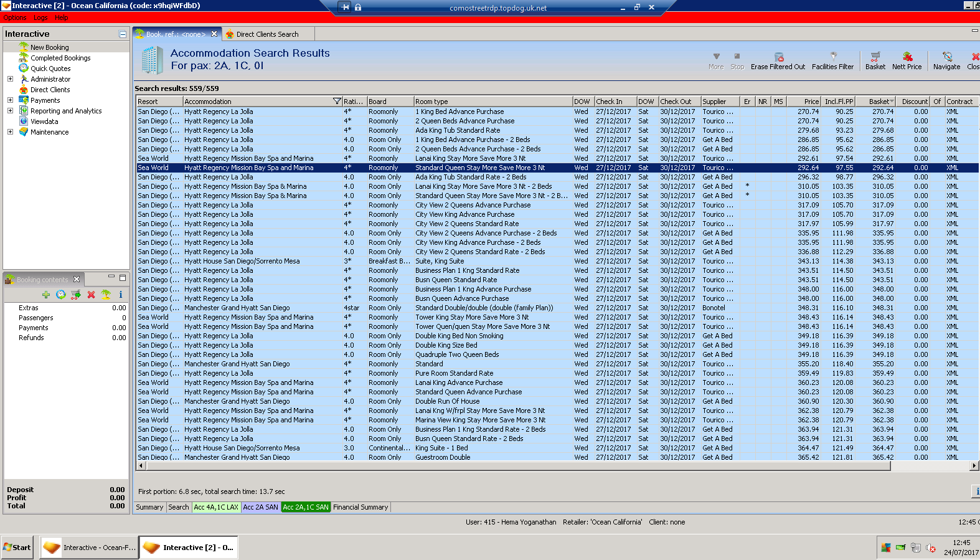
Task: Click cart-with-arrow icon in Booking contents toolbar
Action: pyautogui.click(x=76, y=295)
